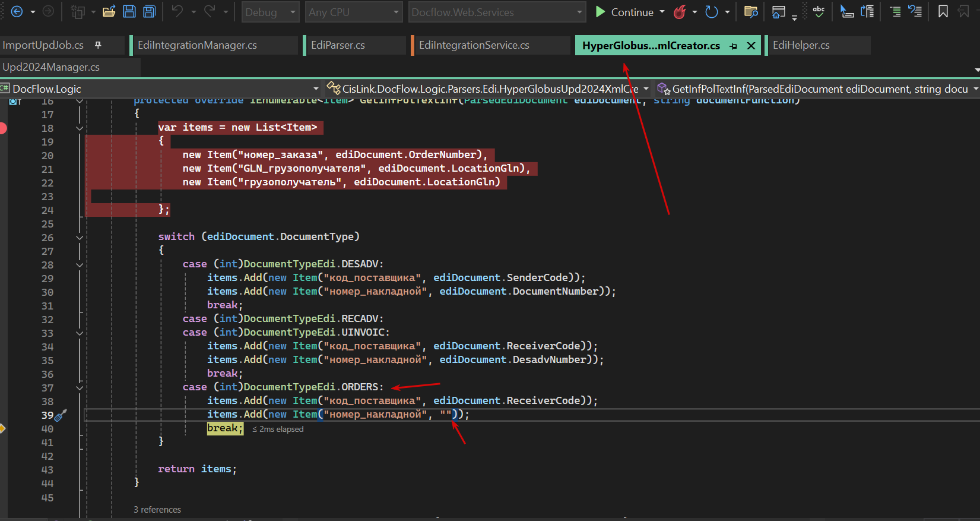Image resolution: width=980 pixels, height=521 pixels.
Task: Click the Save All double-floppy icon
Action: click(x=150, y=12)
